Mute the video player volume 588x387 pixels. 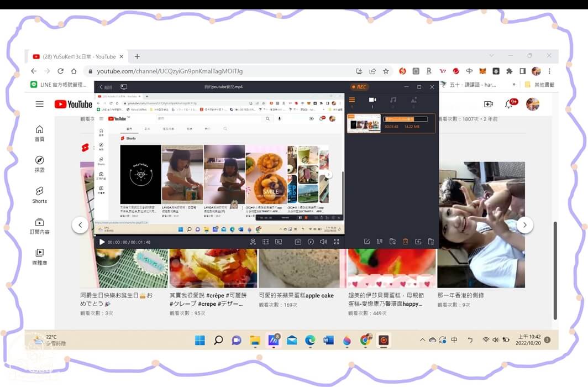(324, 242)
